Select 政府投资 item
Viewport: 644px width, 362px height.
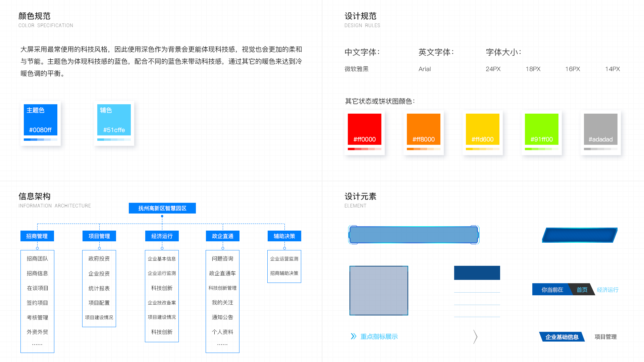pyautogui.click(x=99, y=258)
